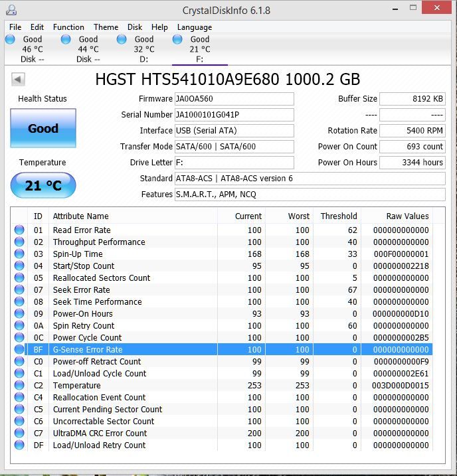
Task: Switch to the F: disk tab
Action: (x=200, y=49)
